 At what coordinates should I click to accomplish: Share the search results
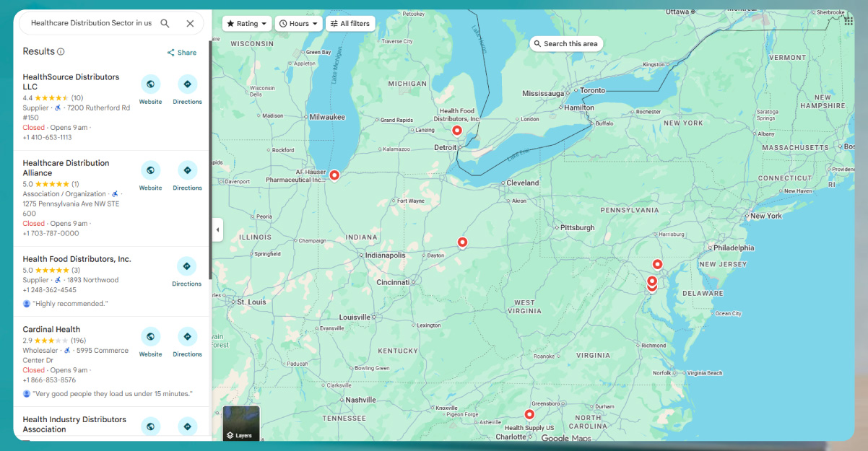point(181,53)
